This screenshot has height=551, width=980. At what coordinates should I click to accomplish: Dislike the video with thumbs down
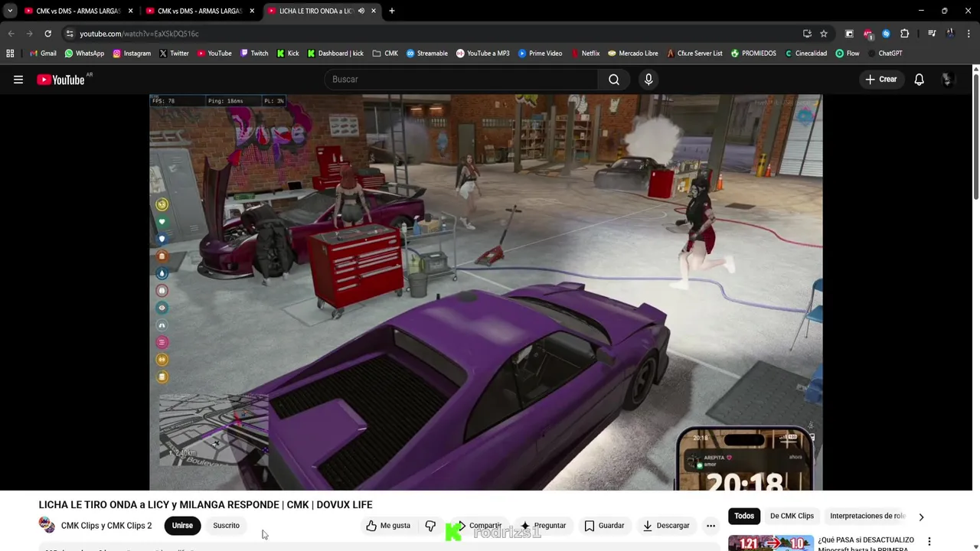430,526
